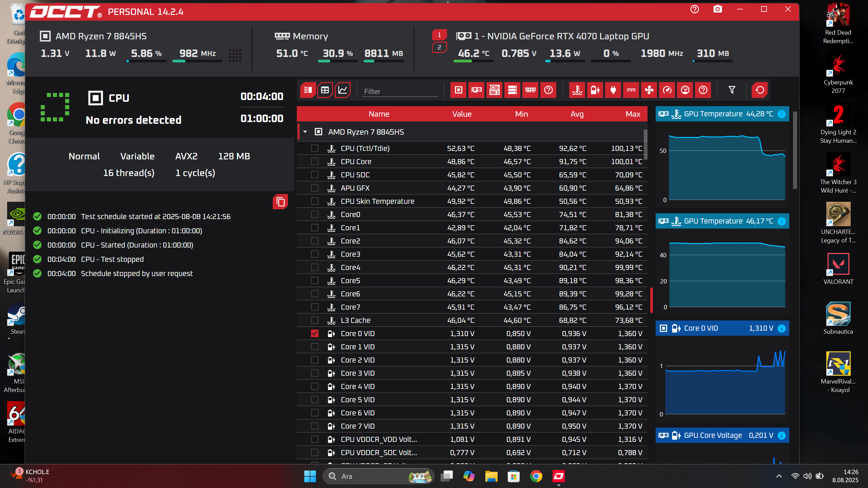Viewport: 868px width, 488px height.
Task: Open info for GPU Temperature 46,17 °C graph
Action: point(782,221)
